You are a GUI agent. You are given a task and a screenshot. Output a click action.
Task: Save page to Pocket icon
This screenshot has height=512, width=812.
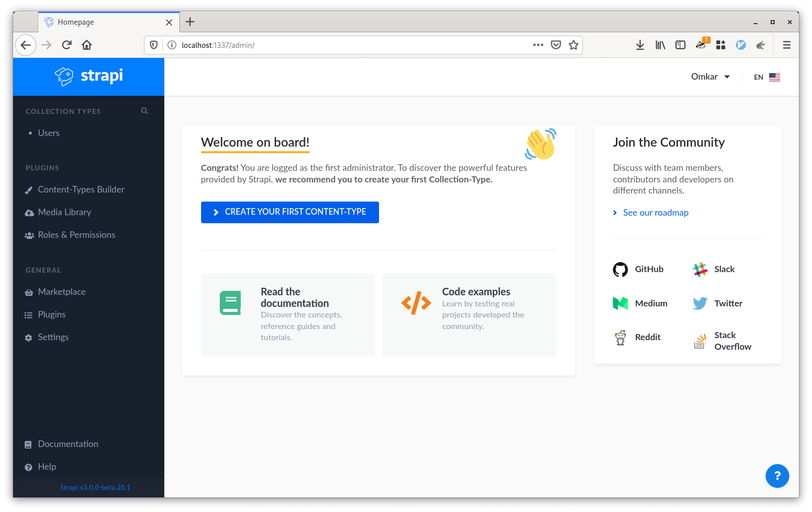tap(556, 45)
